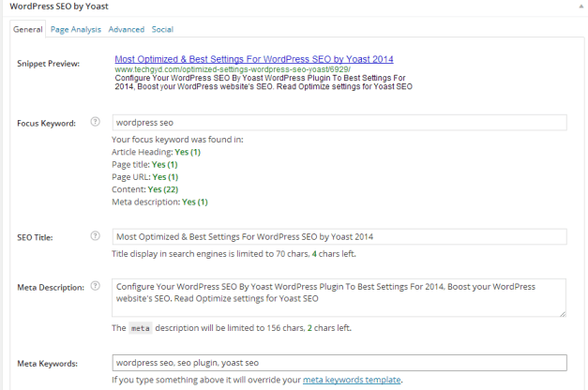The height and width of the screenshot is (390, 588).
Task: Switch to the Page Analysis tab
Action: [x=76, y=29]
